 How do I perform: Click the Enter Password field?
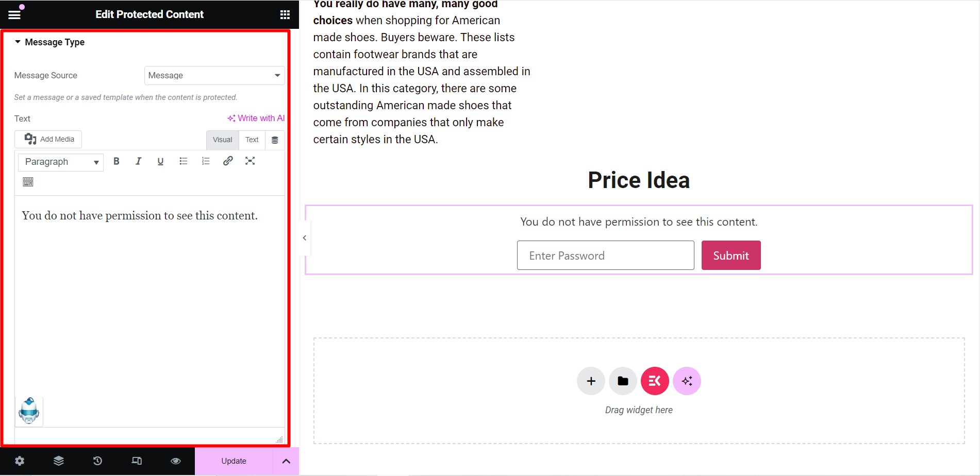point(605,256)
